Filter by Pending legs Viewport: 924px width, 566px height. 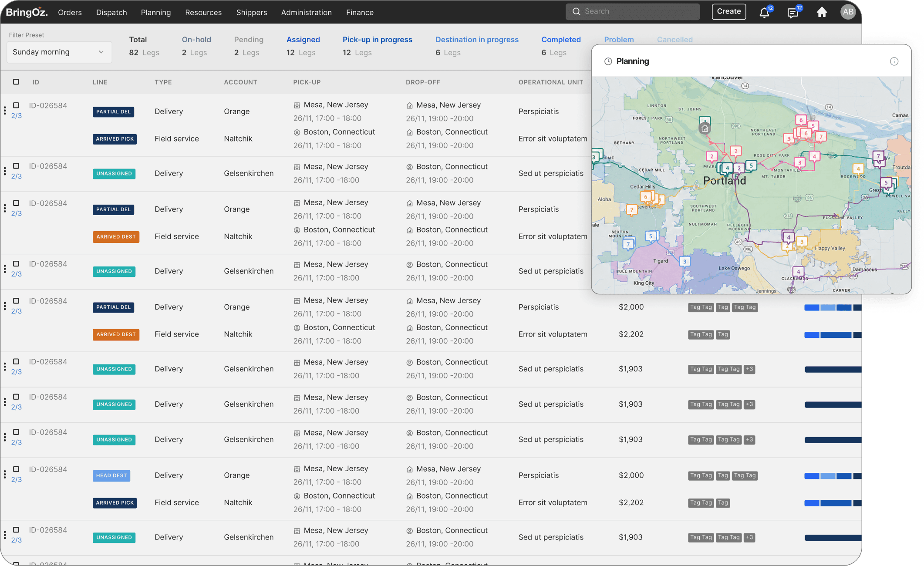click(x=249, y=46)
